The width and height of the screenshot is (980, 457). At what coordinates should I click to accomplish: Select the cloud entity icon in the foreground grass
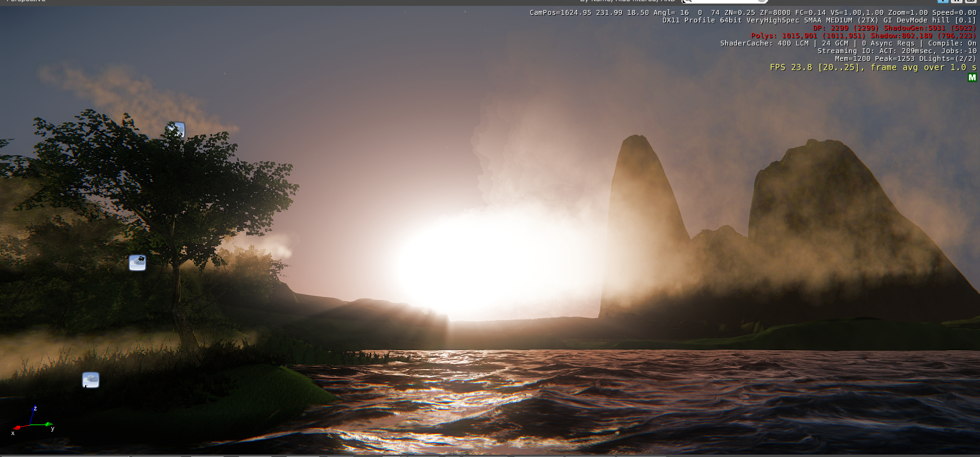pos(91,380)
